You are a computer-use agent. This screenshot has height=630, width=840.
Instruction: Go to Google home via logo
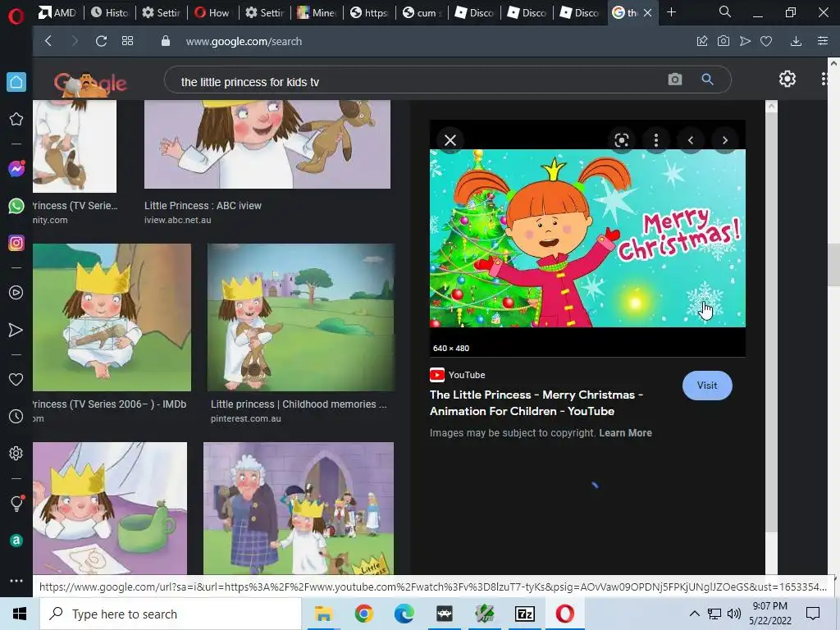90,84
